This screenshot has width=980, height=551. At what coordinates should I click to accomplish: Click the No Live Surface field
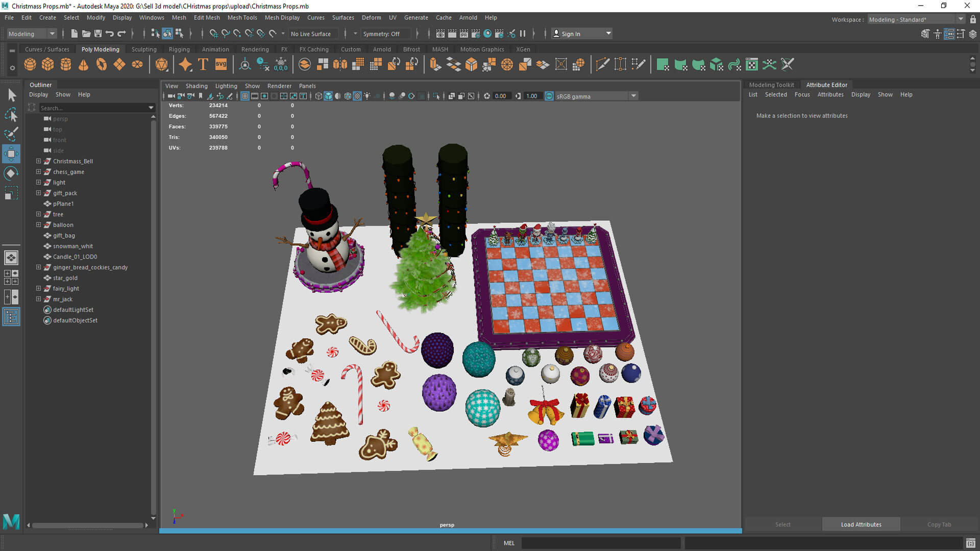pos(313,34)
